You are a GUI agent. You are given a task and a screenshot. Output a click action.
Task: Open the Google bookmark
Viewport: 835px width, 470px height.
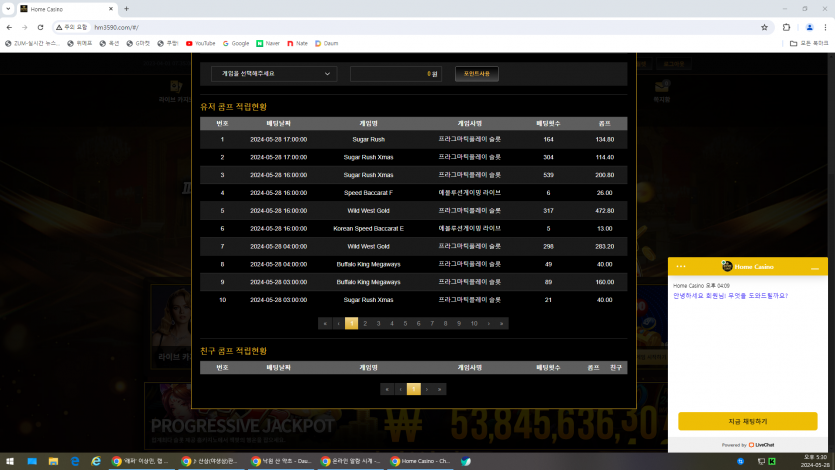236,43
